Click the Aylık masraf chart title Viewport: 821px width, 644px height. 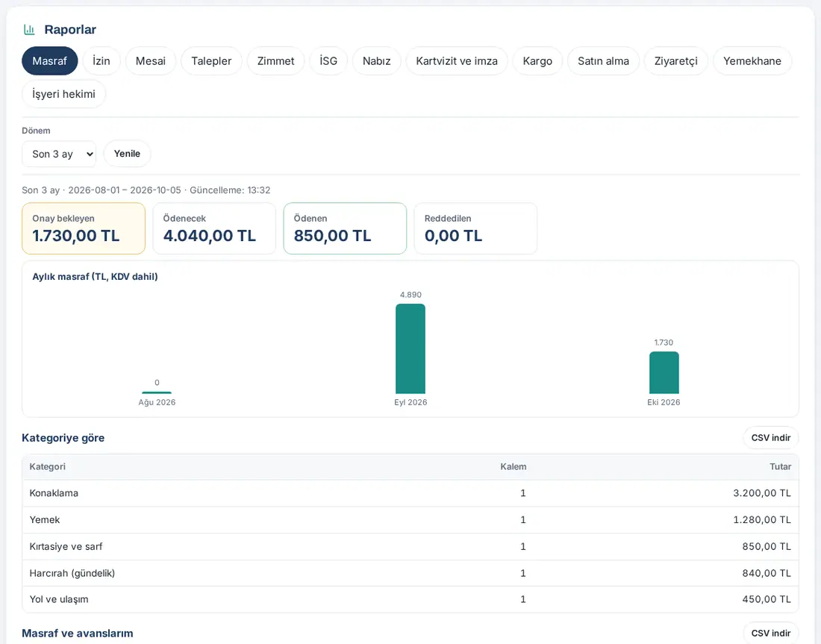96,276
